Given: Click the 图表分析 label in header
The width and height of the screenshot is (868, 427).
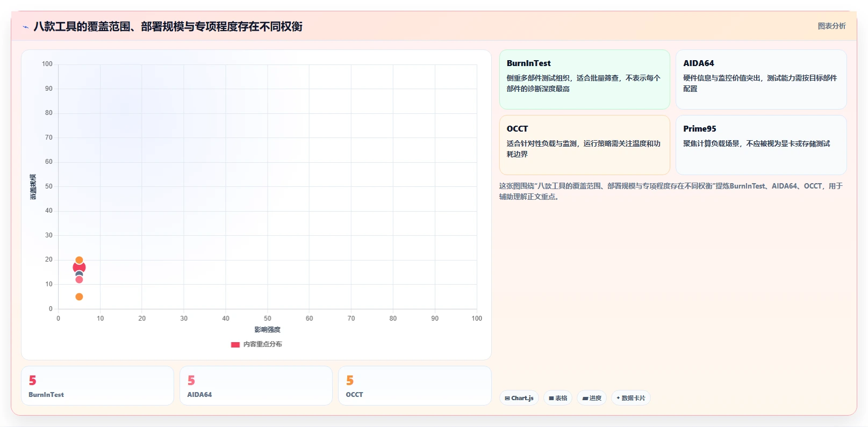Looking at the screenshot, I should click(x=831, y=26).
